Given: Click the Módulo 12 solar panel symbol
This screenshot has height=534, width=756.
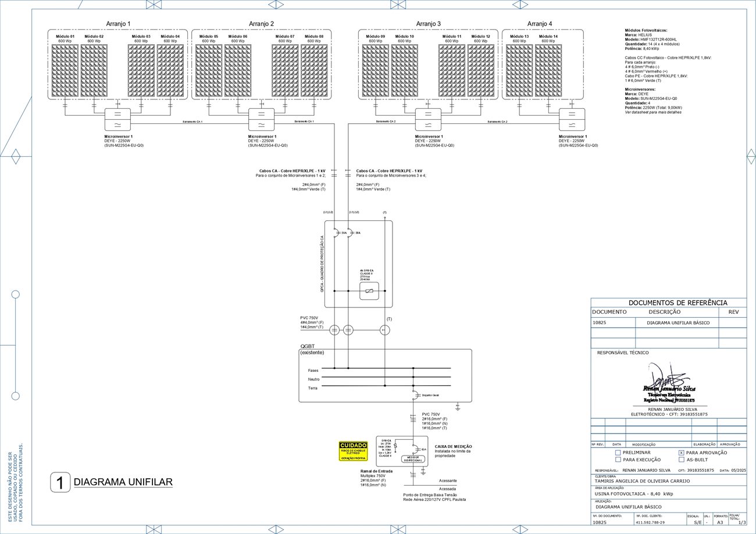Looking at the screenshot, I should pyautogui.click(x=481, y=71).
